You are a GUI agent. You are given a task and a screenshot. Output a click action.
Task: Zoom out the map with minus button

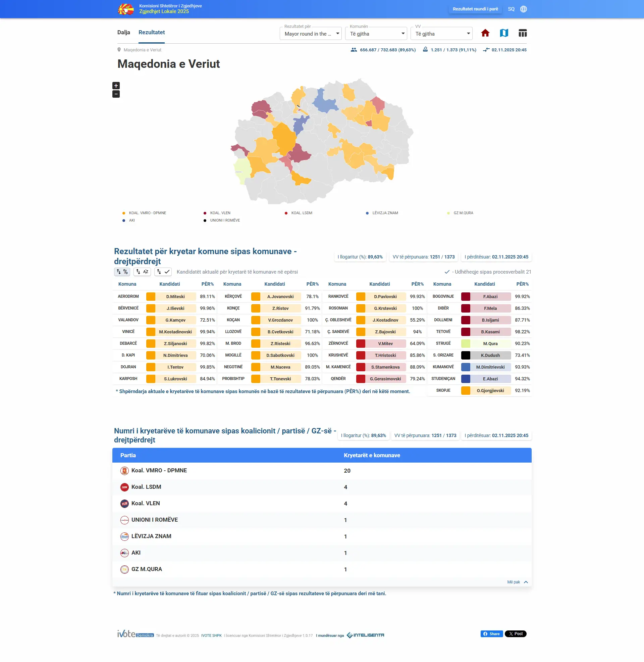click(x=116, y=94)
